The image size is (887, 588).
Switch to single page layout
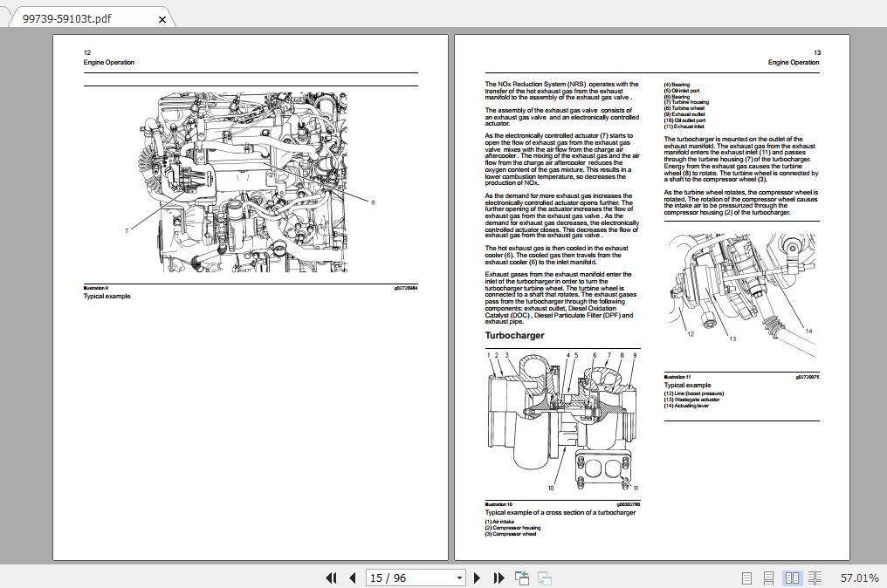click(x=746, y=578)
